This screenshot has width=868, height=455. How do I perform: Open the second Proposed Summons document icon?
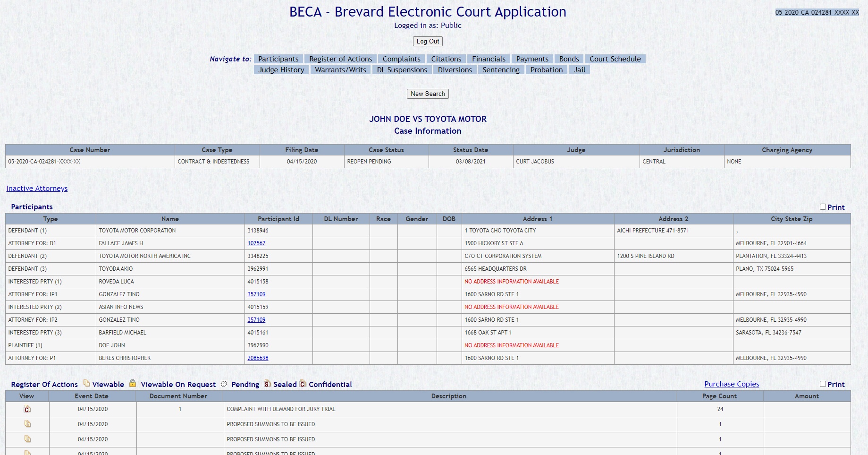click(x=27, y=439)
